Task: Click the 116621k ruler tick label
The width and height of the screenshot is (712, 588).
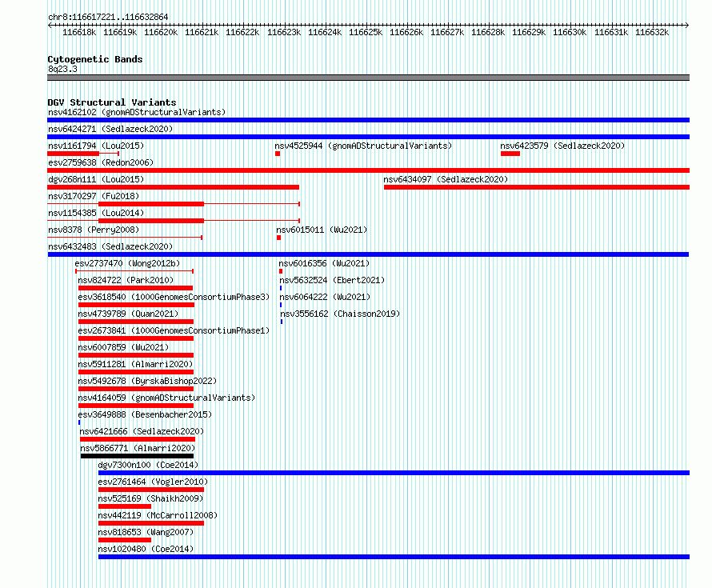Action: (202, 32)
